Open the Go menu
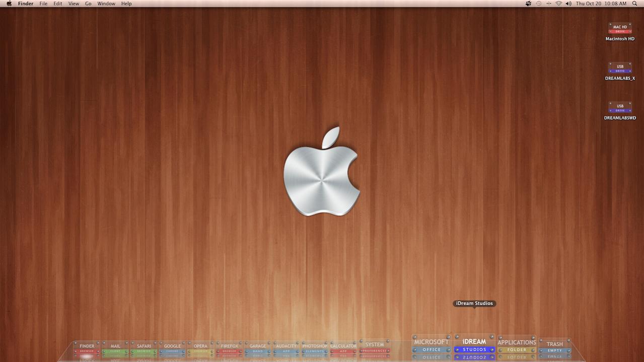The width and height of the screenshot is (644, 362). click(88, 4)
